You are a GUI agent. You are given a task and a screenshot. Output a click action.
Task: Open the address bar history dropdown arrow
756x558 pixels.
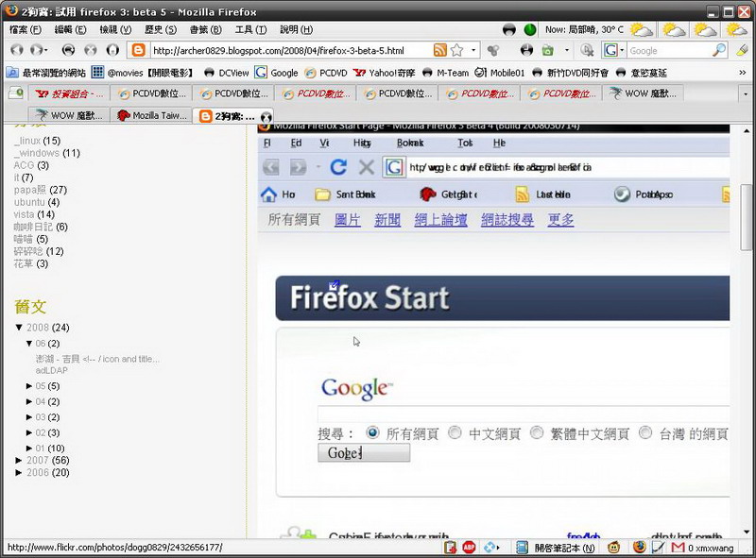pos(473,50)
